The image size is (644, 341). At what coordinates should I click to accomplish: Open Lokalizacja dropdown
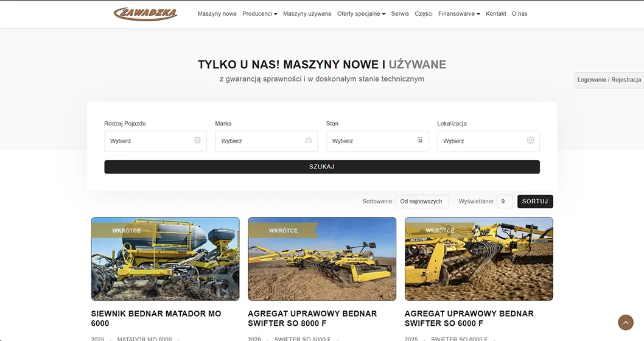click(x=488, y=141)
